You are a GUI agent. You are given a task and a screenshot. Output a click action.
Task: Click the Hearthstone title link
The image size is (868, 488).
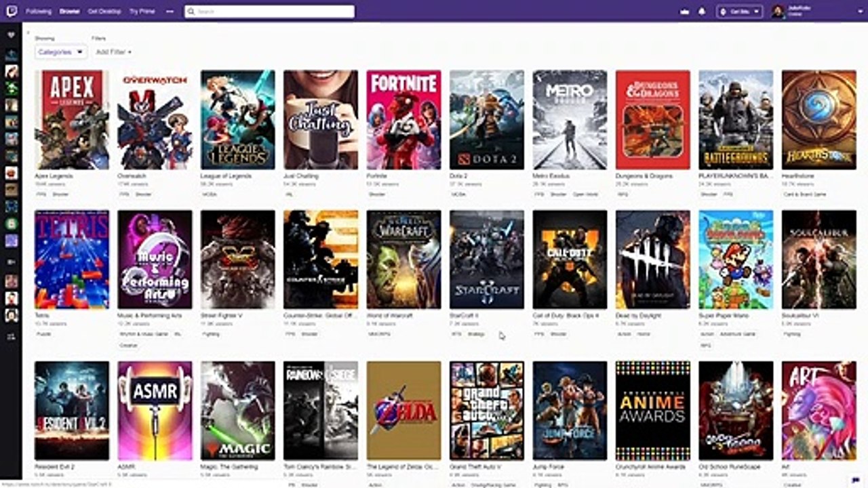click(798, 176)
